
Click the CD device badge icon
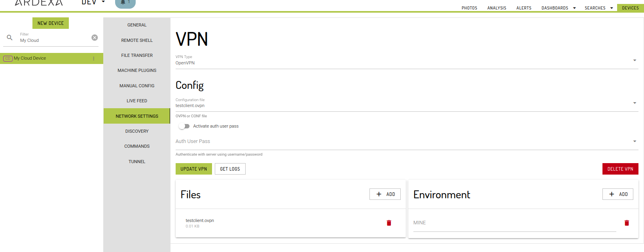8,58
